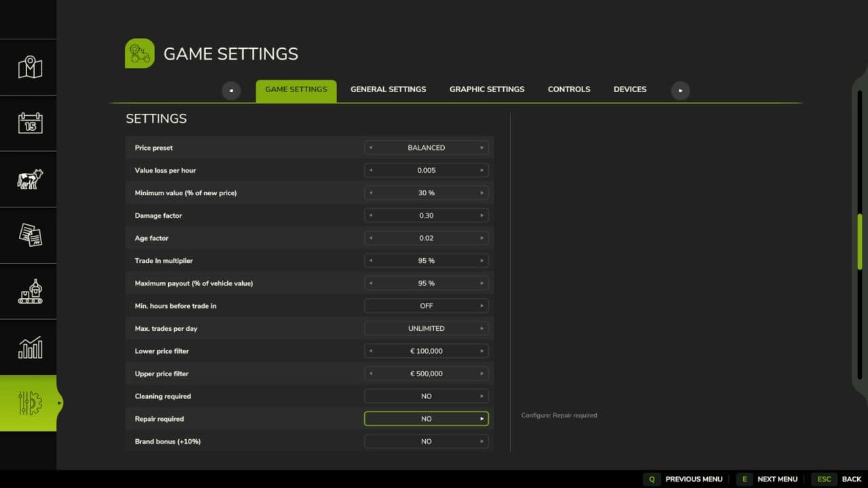
Task: Open the animals cow icon
Action: [30, 179]
